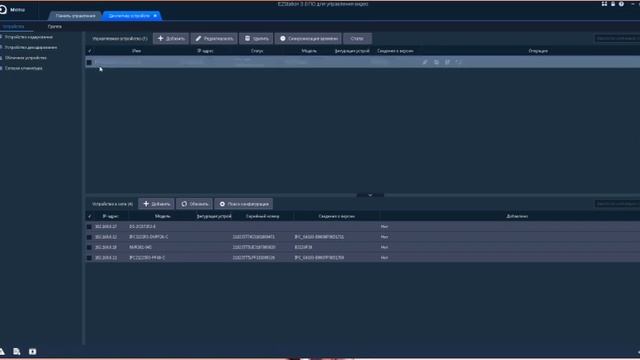Select Облачное устройство in the sidebar
The height and width of the screenshot is (360, 640).
coord(25,58)
